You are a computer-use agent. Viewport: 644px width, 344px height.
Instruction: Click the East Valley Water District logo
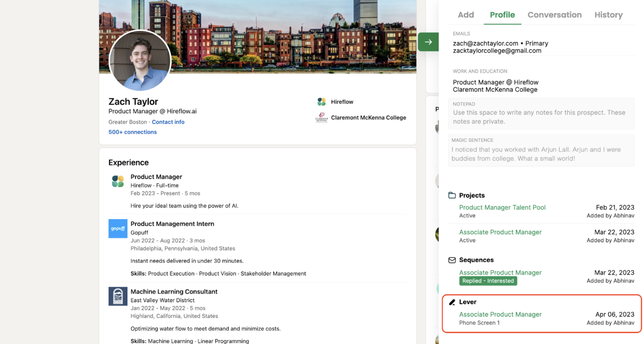point(118,296)
